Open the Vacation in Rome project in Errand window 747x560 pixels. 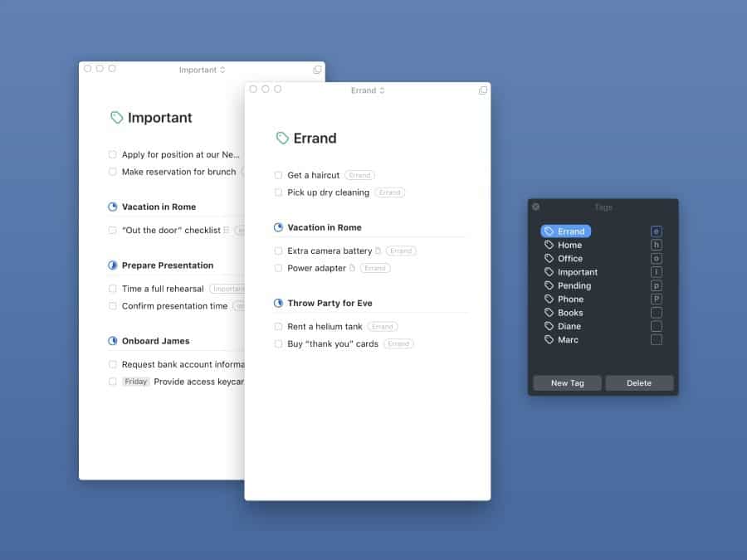[325, 227]
